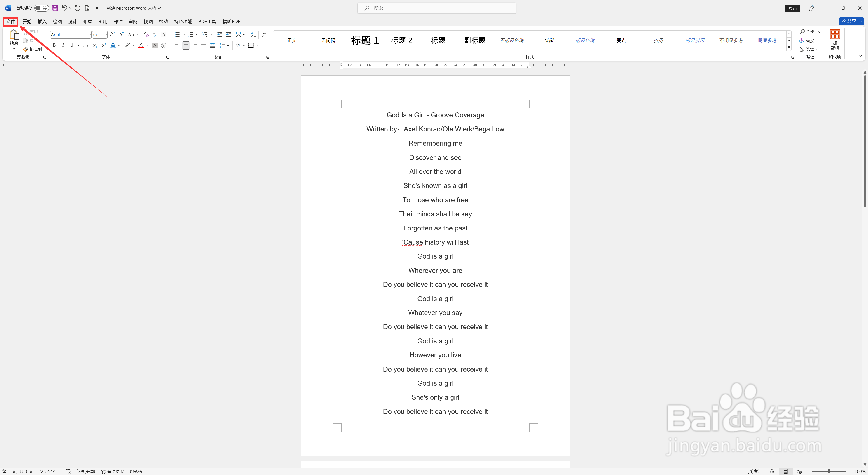
Task: Click the Paste clipboard icon
Action: click(14, 34)
